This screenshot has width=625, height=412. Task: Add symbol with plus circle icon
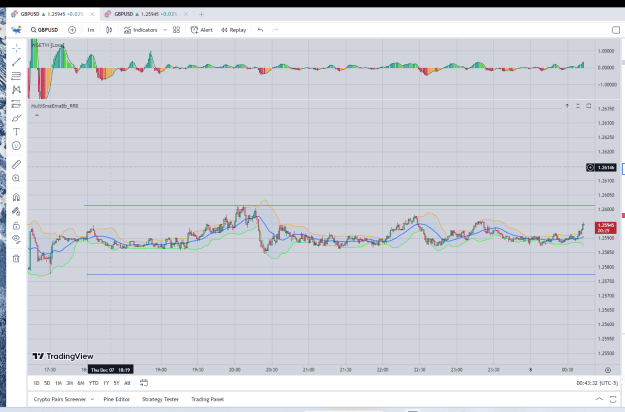pyautogui.click(x=72, y=30)
